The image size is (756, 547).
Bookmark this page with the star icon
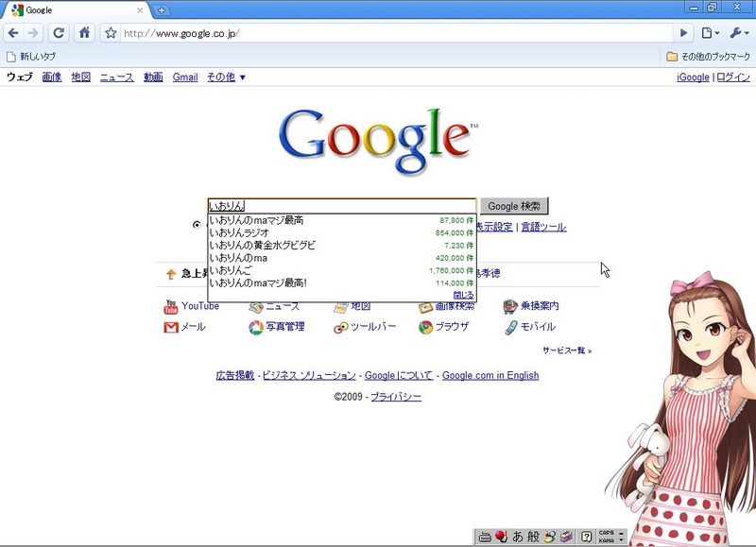[111, 33]
